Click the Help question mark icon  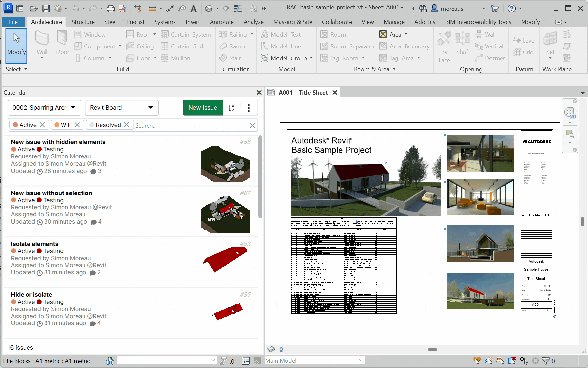(511, 9)
